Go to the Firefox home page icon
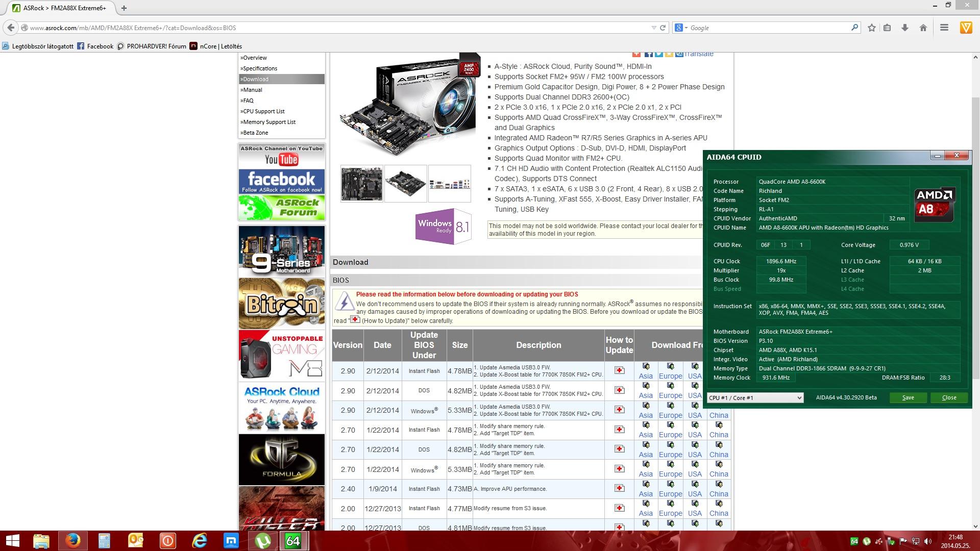Viewport: 980px width, 551px height. point(923,28)
